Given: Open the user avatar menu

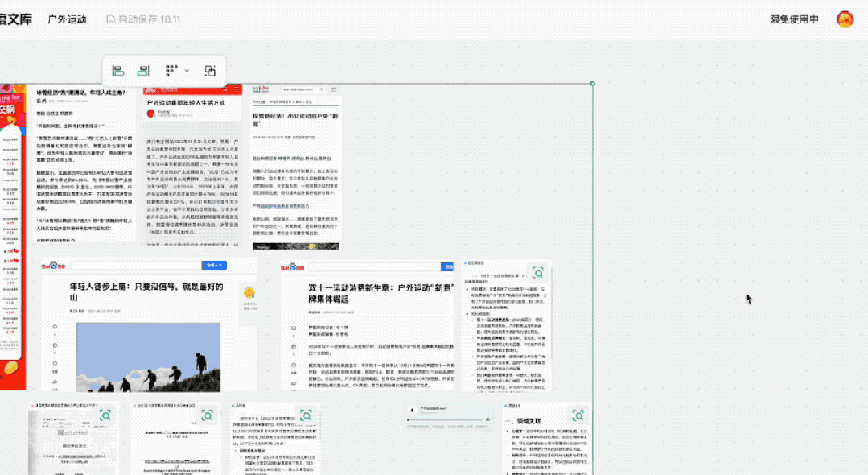Looking at the screenshot, I should [845, 19].
